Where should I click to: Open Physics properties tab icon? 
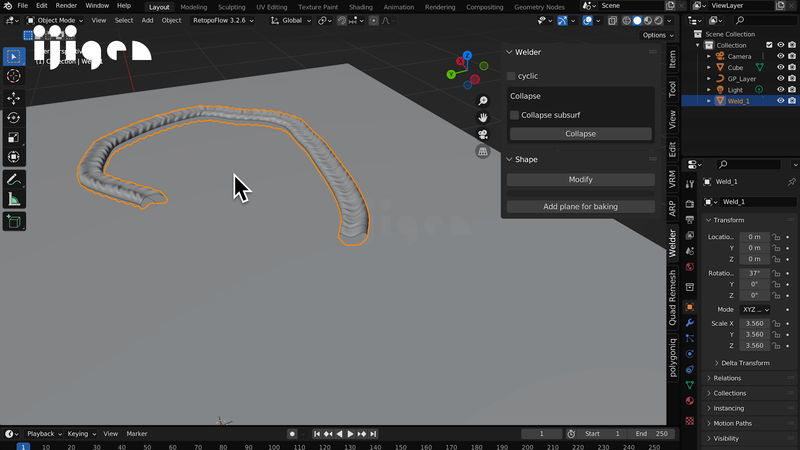(690, 354)
